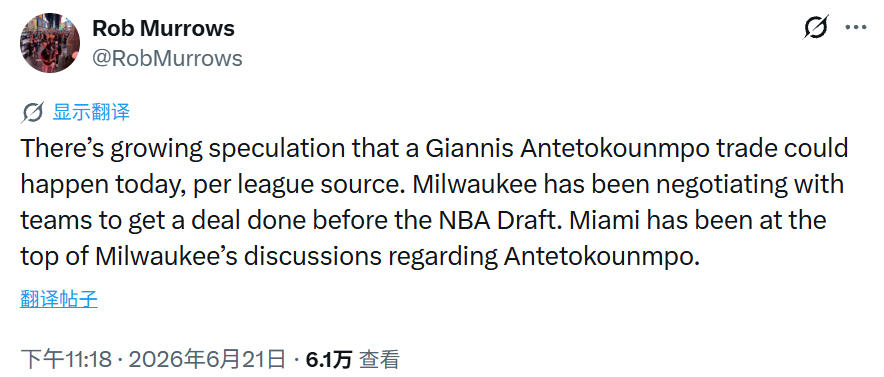Translate the post with 翻译帖子
This screenshot has height=377, width=884.
click(x=59, y=299)
